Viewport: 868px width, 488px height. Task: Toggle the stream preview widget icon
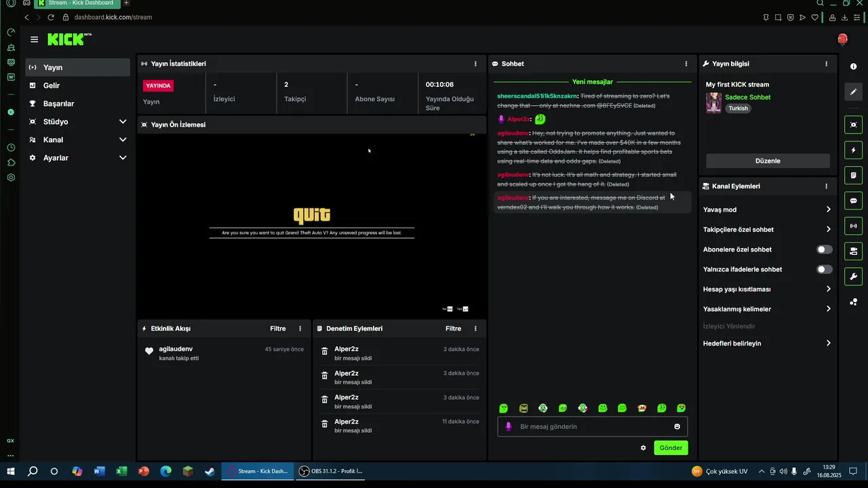pyautogui.click(x=853, y=125)
